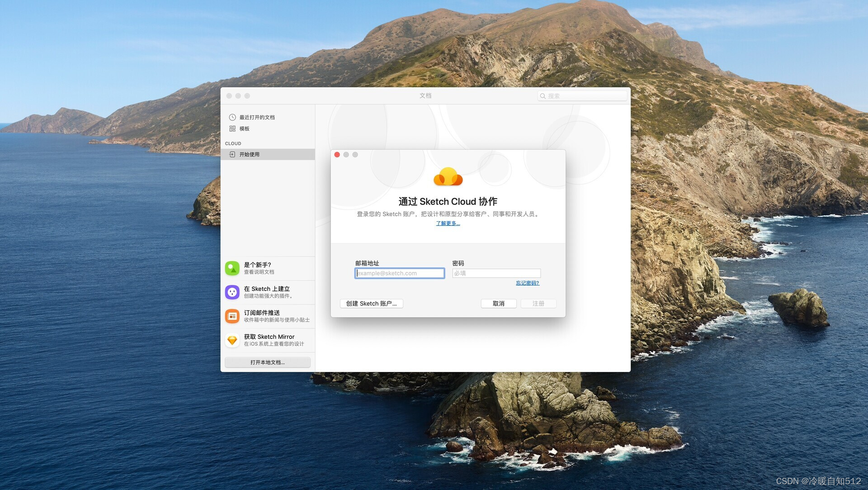
Task: Click the green 是个新手? documentation icon
Action: pyautogui.click(x=232, y=268)
